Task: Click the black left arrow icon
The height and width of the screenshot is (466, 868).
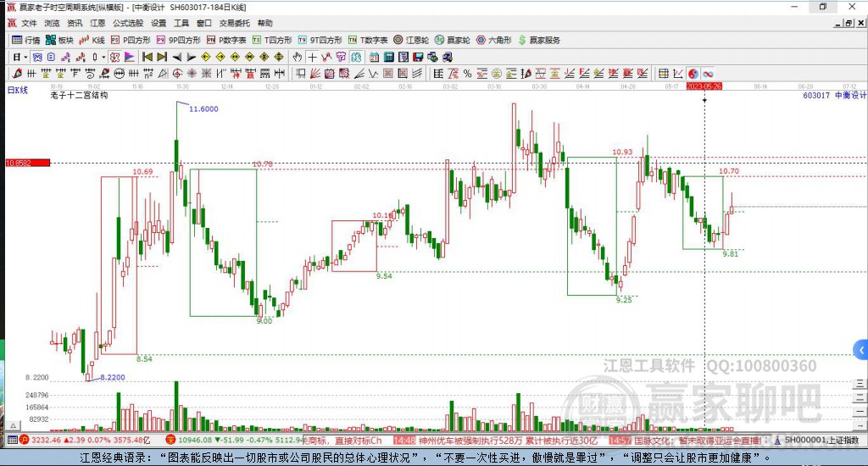Action: [177, 57]
